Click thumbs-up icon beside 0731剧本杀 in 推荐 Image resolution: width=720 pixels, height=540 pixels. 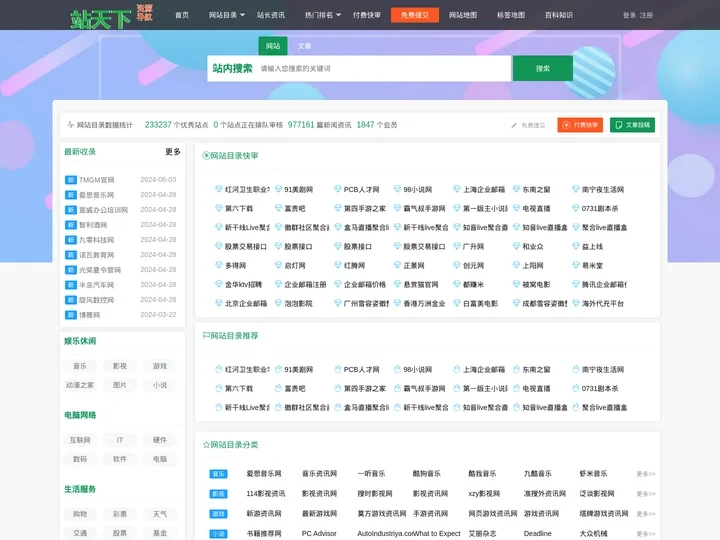(x=576, y=388)
